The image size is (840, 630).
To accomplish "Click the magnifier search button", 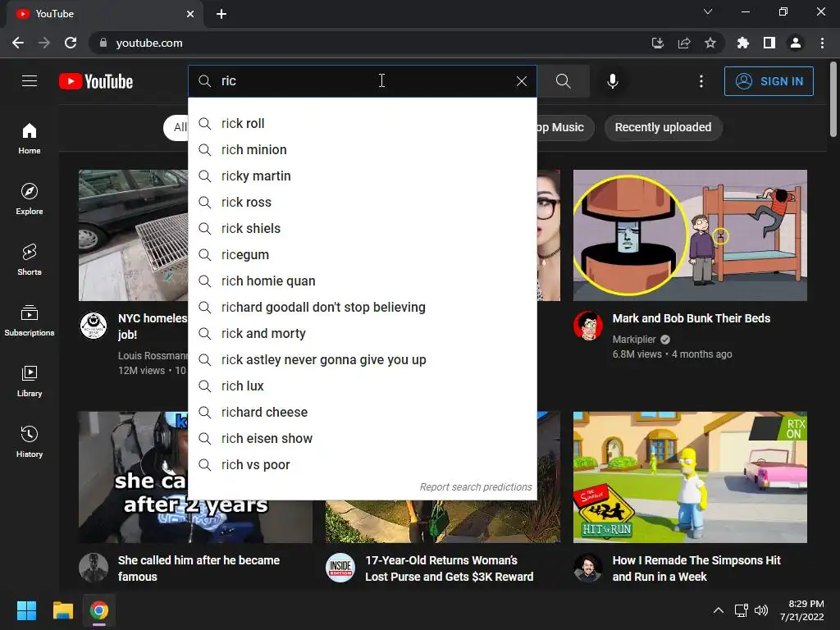I will point(563,81).
